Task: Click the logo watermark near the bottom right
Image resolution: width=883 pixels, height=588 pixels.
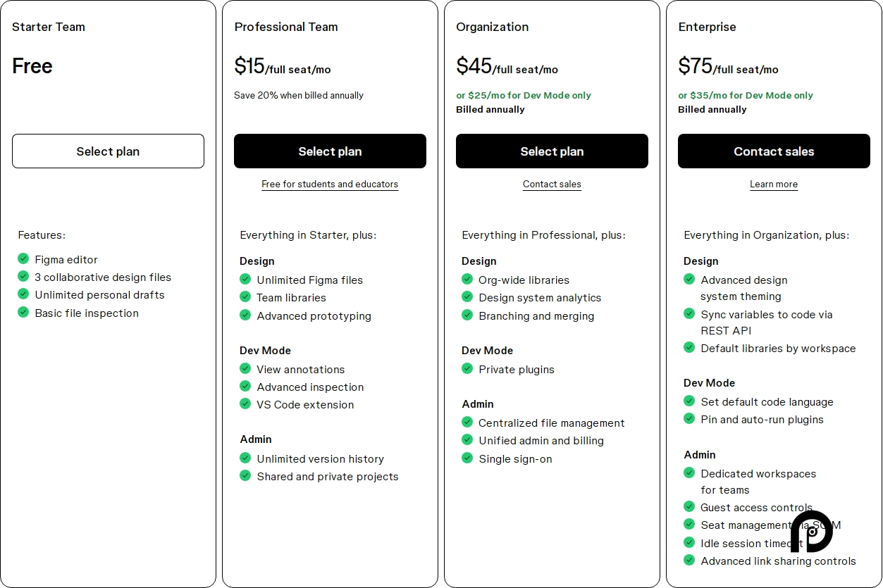Action: pos(811,532)
